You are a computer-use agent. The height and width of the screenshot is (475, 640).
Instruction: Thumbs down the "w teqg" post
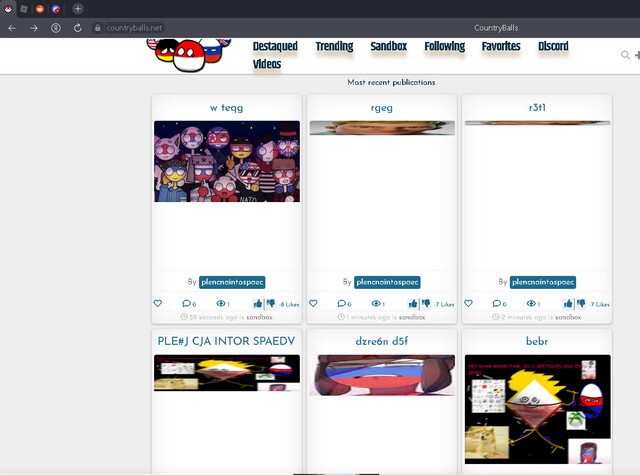tap(271, 304)
